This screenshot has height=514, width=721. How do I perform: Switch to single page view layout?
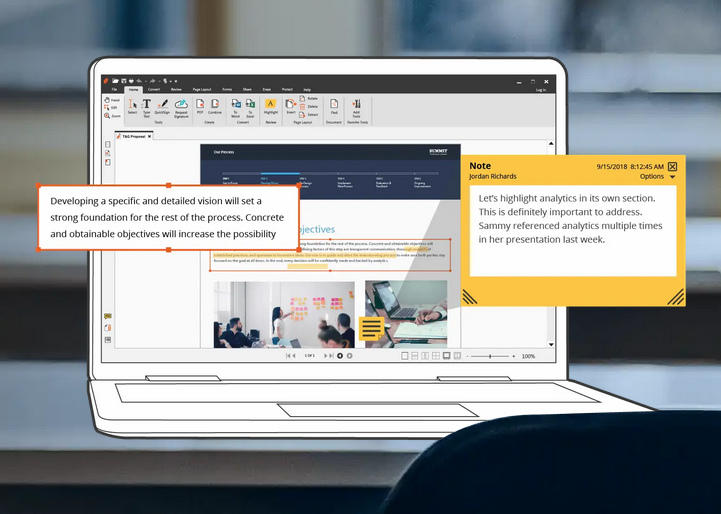click(405, 356)
